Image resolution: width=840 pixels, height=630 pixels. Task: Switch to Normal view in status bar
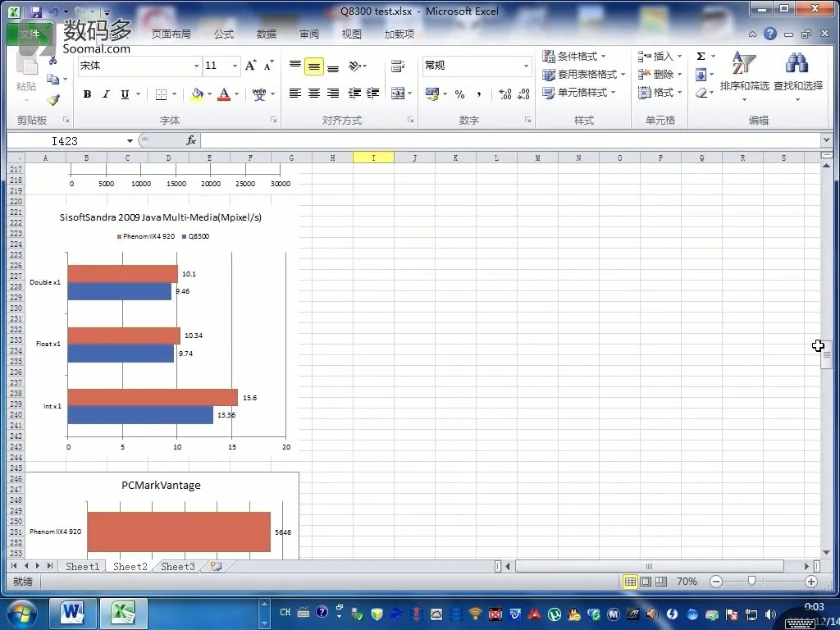click(x=630, y=582)
